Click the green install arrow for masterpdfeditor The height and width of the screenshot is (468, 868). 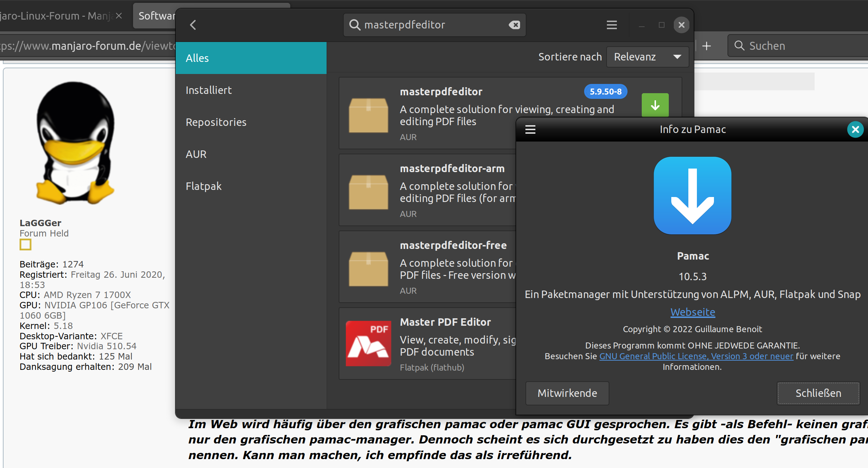pyautogui.click(x=655, y=105)
